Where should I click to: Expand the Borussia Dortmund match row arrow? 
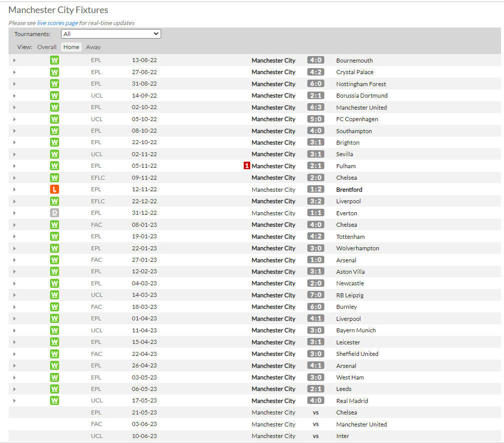(x=15, y=96)
